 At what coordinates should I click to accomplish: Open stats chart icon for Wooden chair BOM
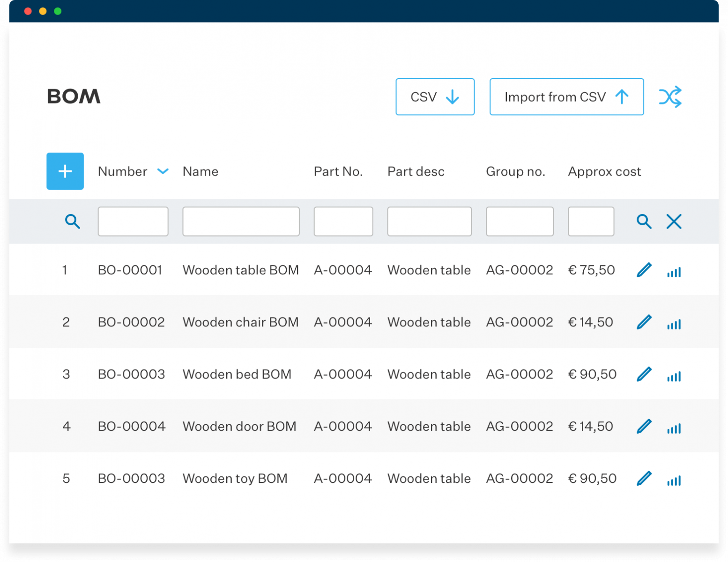coord(674,323)
